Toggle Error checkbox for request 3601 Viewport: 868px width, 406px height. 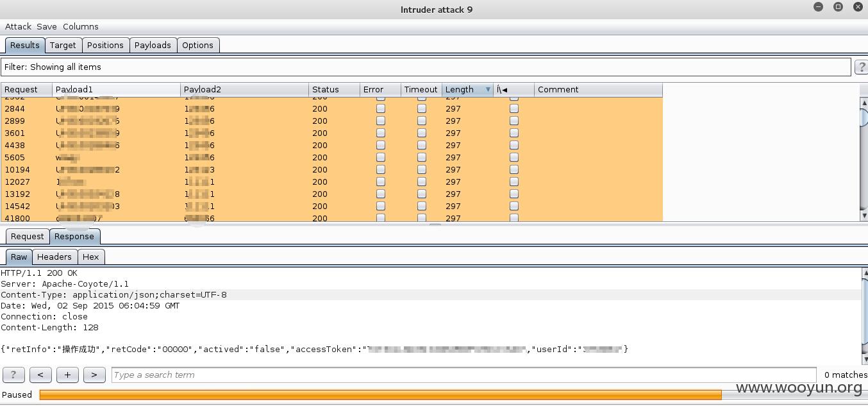click(x=381, y=133)
